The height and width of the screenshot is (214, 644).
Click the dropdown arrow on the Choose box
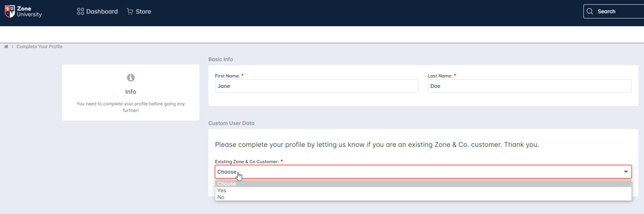click(x=626, y=171)
